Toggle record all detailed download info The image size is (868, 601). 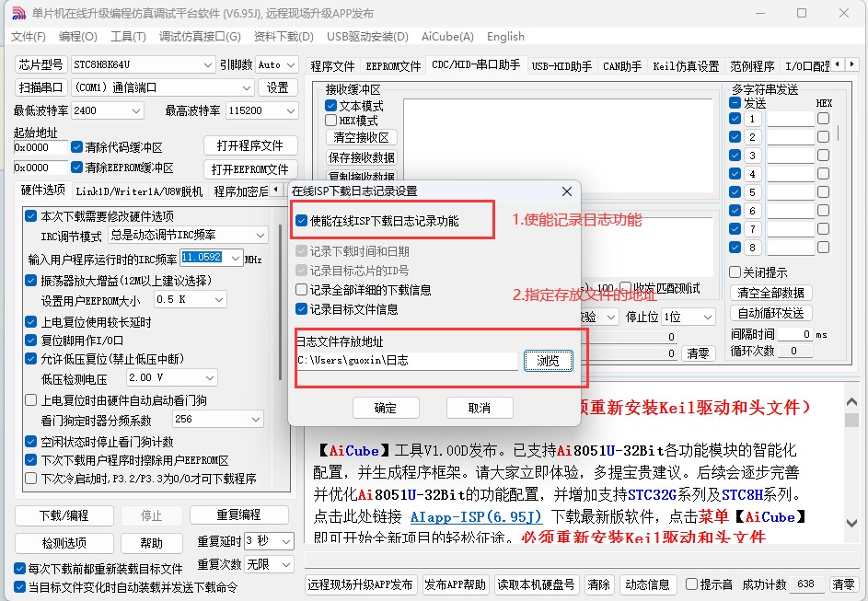pyautogui.click(x=301, y=289)
